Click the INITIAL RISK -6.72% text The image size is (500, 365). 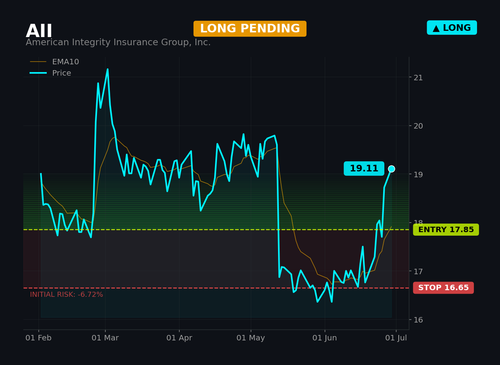66,294
